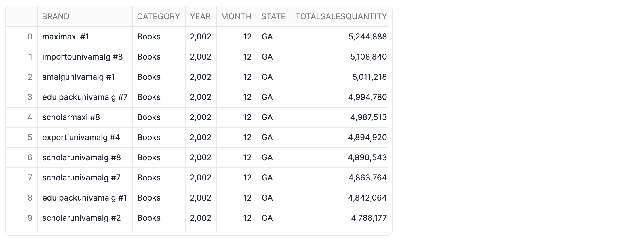
Task: Select the scholarunivamalg #7 cell
Action: point(81,178)
